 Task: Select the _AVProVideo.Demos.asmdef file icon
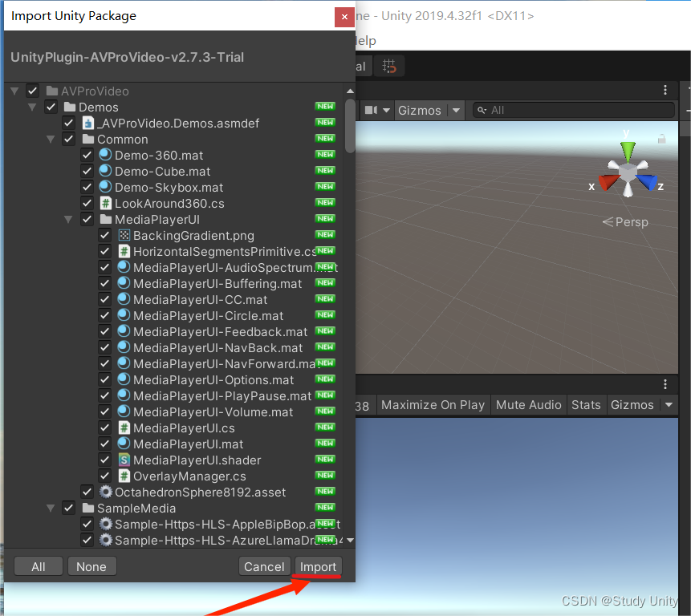87,122
